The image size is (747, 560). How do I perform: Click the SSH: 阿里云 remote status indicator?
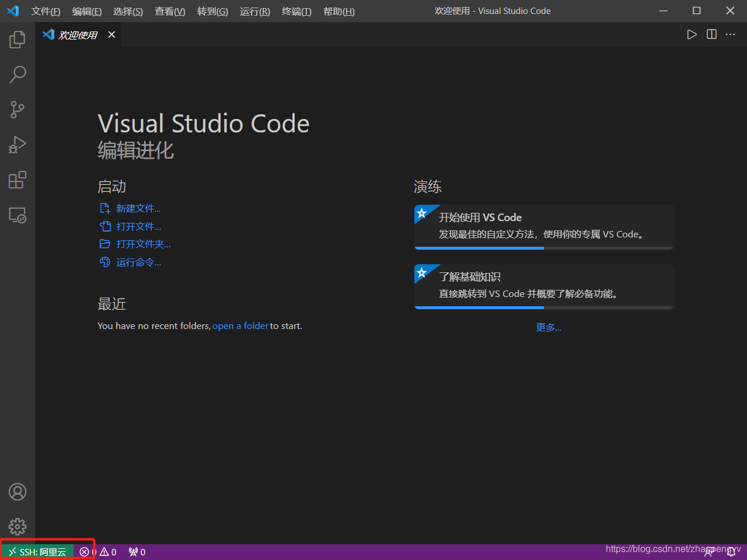point(37,552)
